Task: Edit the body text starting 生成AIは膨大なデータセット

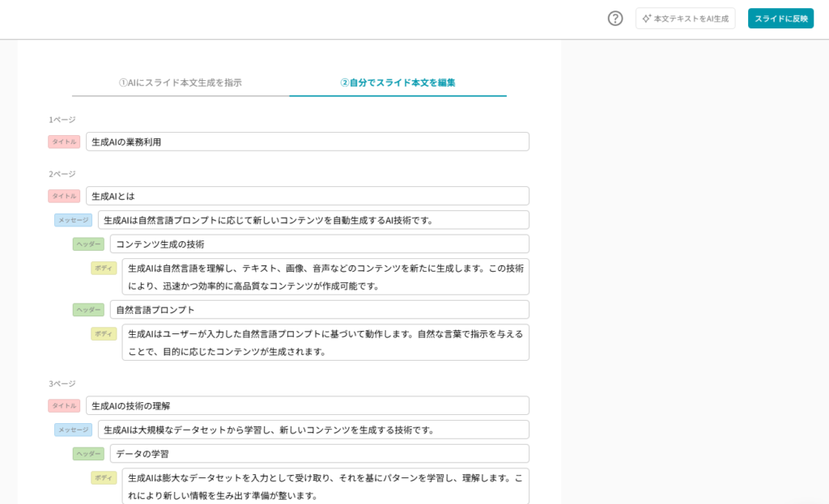Action: (x=325, y=485)
